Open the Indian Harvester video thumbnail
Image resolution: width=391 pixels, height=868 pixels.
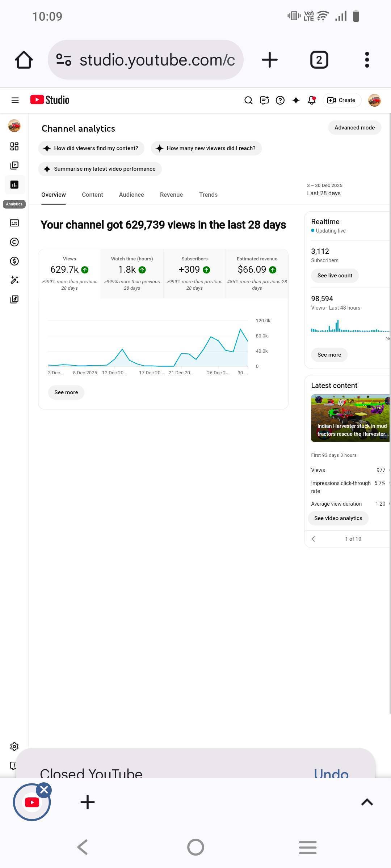(x=350, y=418)
